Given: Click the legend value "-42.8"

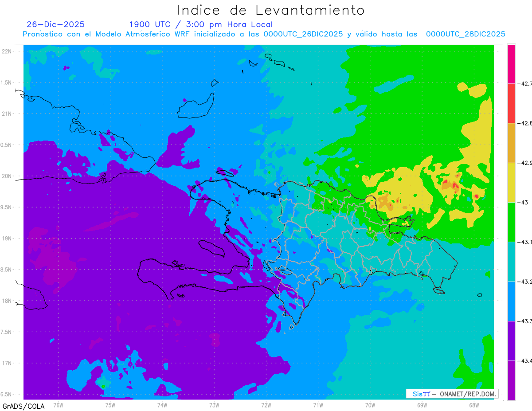Looking at the screenshot, I should point(524,123).
